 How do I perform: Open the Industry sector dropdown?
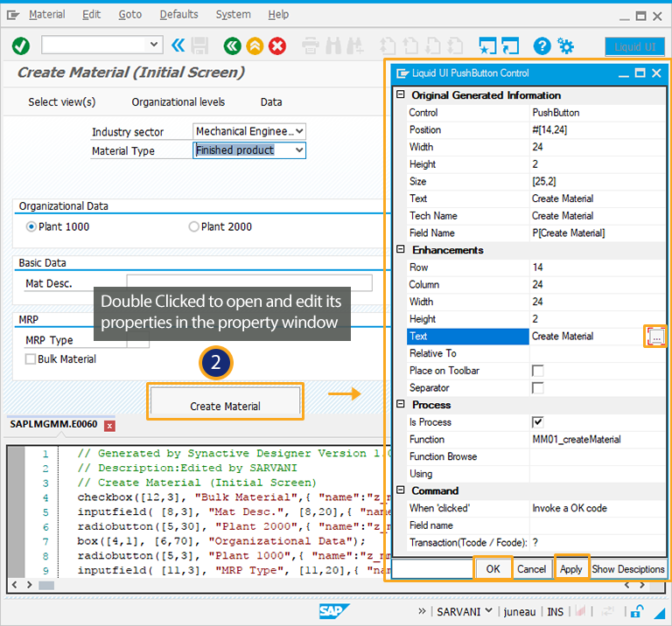pyautogui.click(x=299, y=131)
